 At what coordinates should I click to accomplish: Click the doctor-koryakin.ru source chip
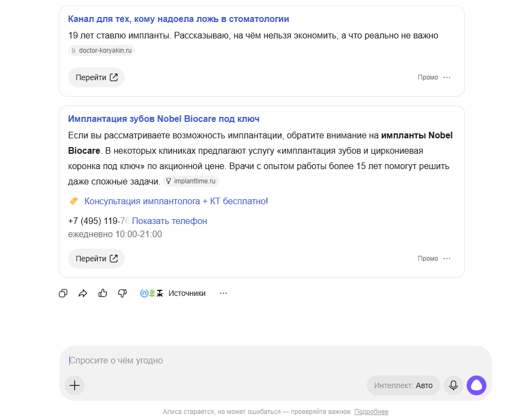102,51
